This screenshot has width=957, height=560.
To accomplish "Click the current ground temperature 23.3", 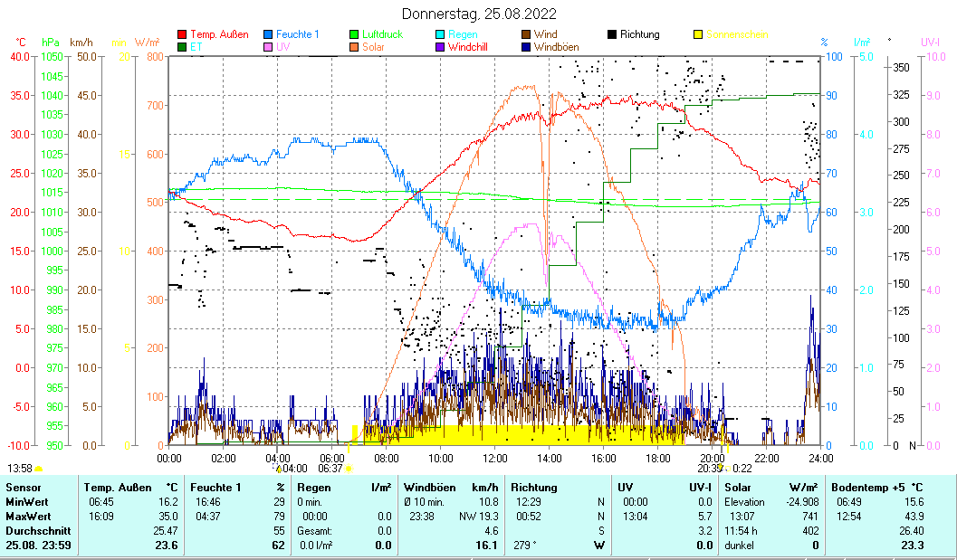I will tap(913, 545).
